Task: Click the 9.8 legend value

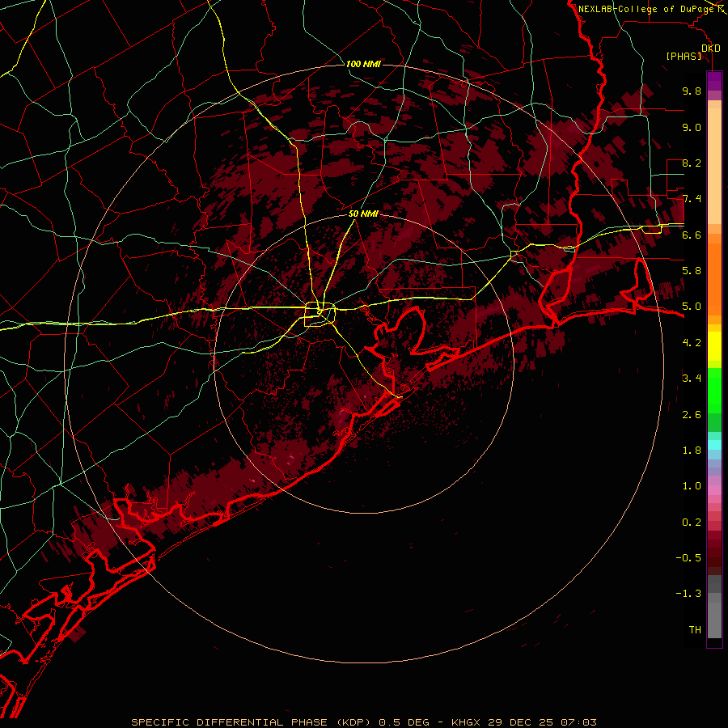Action: coord(692,91)
